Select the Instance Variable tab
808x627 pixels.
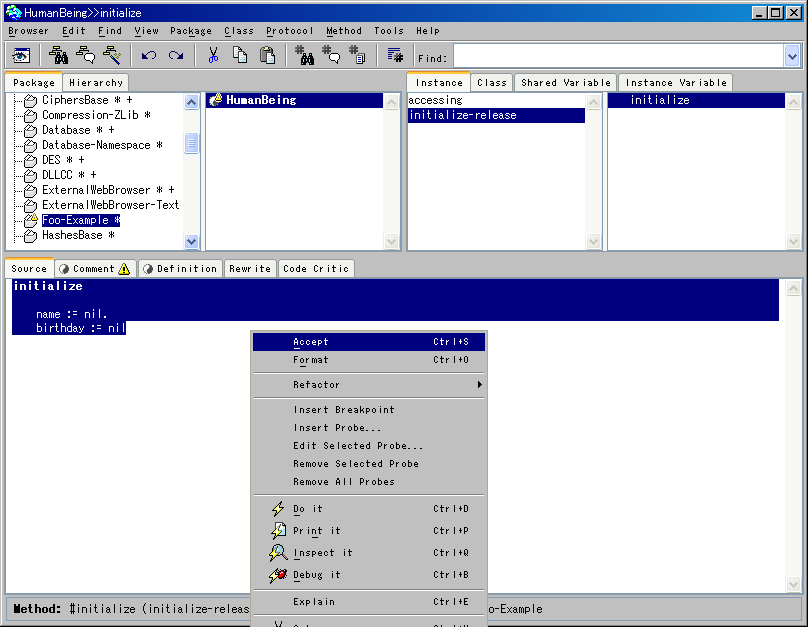pyautogui.click(x=676, y=82)
